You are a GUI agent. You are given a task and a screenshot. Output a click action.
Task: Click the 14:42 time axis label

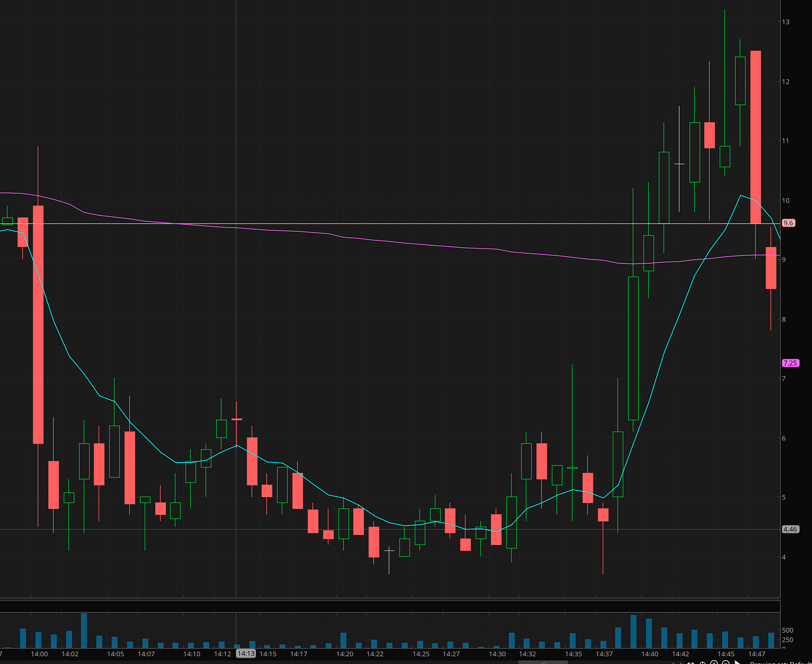[x=680, y=654]
